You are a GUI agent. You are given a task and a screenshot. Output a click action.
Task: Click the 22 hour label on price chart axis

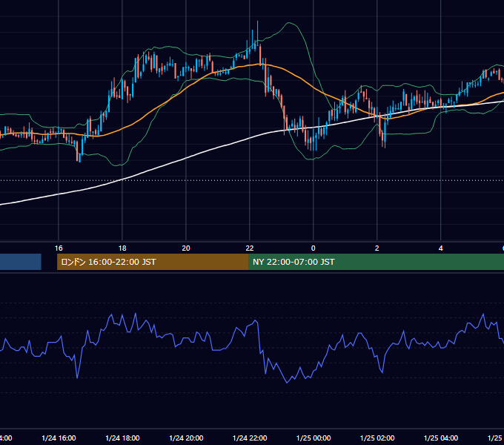tap(250, 248)
